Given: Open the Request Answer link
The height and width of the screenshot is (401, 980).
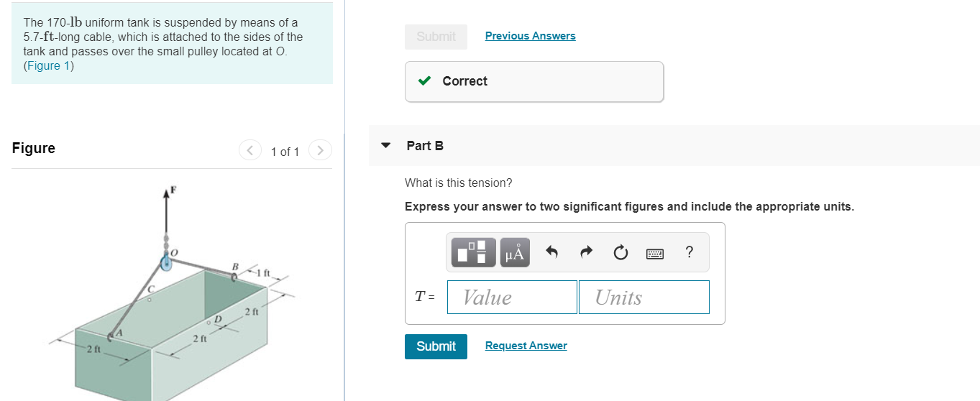Looking at the screenshot, I should click(526, 346).
